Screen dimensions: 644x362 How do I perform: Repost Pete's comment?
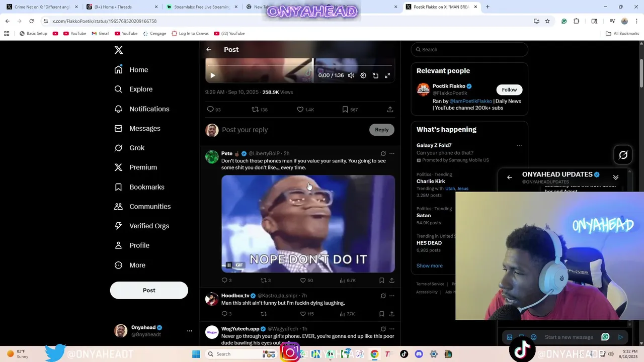pos(263,280)
